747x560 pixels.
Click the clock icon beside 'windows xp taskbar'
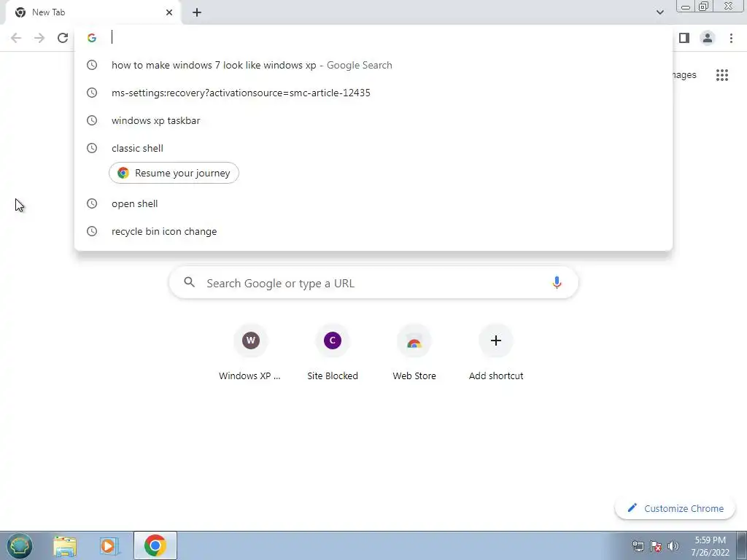92,120
